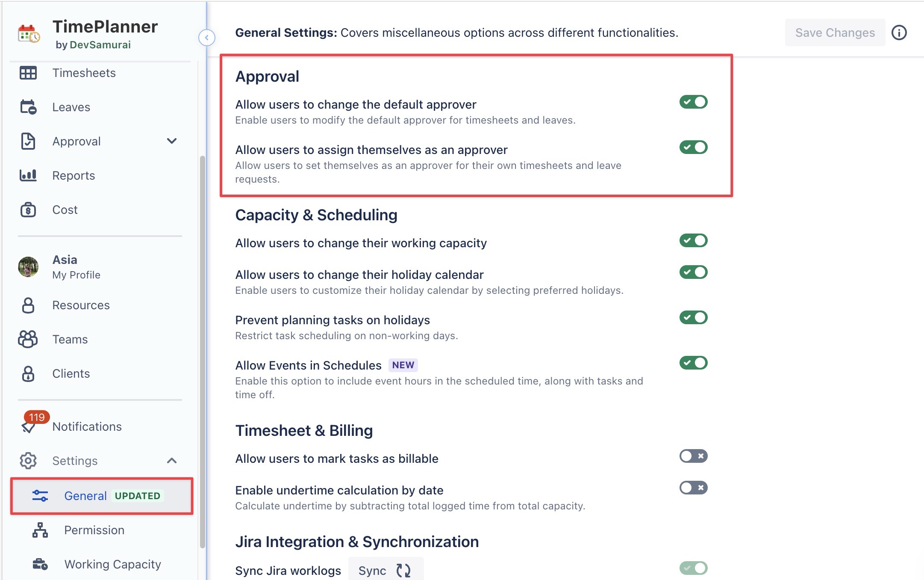Open the Working Capacity settings item
Image resolution: width=924 pixels, height=580 pixels.
[112, 564]
